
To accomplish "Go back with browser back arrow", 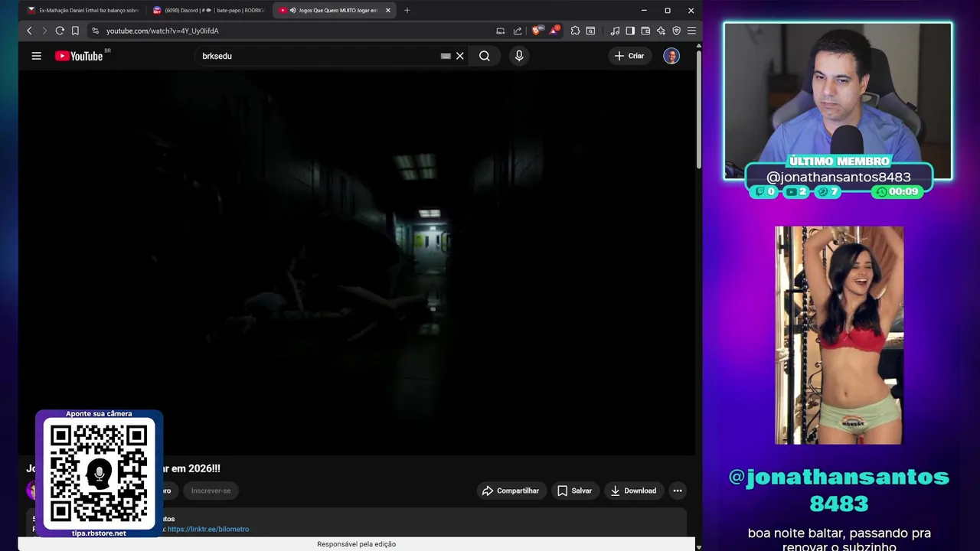I will click(x=29, y=31).
